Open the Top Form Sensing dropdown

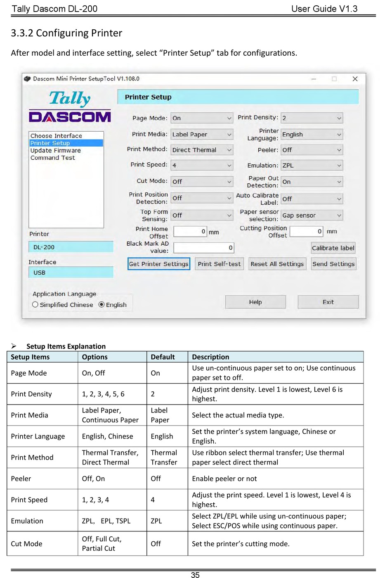[202, 215]
